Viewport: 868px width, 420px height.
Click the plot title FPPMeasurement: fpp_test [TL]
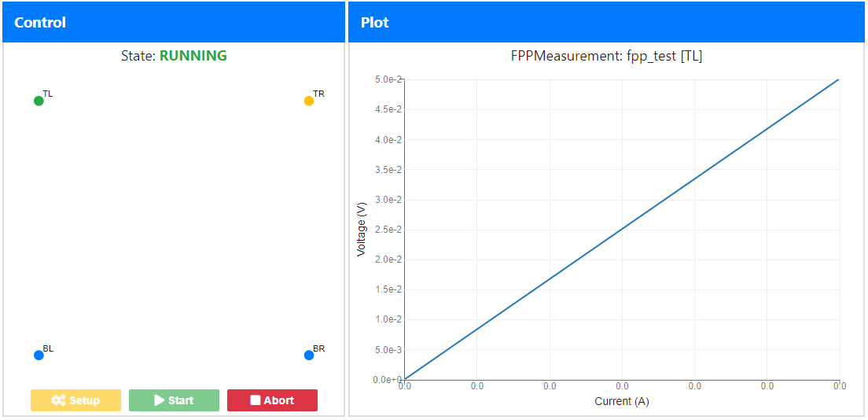coord(607,56)
